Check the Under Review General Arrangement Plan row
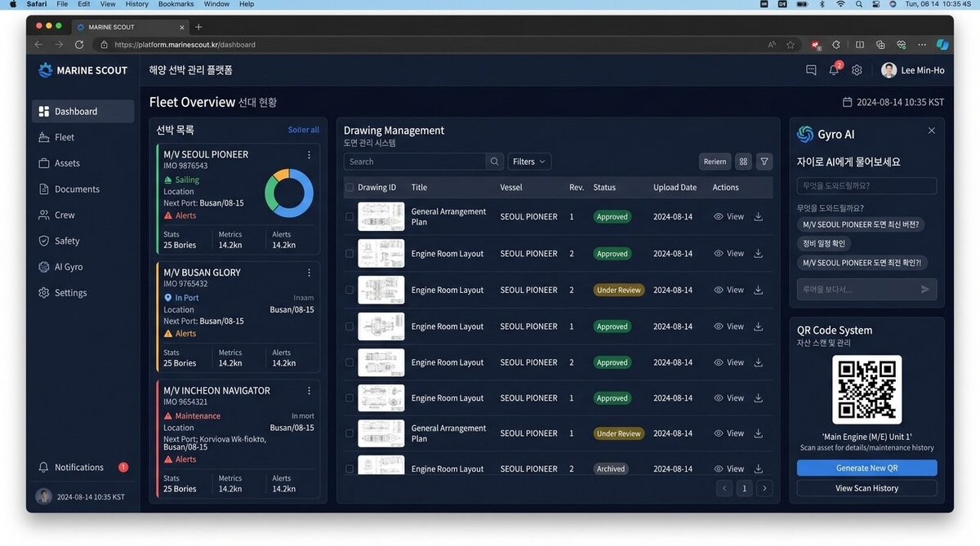This screenshot has height=546, width=980. (x=350, y=433)
